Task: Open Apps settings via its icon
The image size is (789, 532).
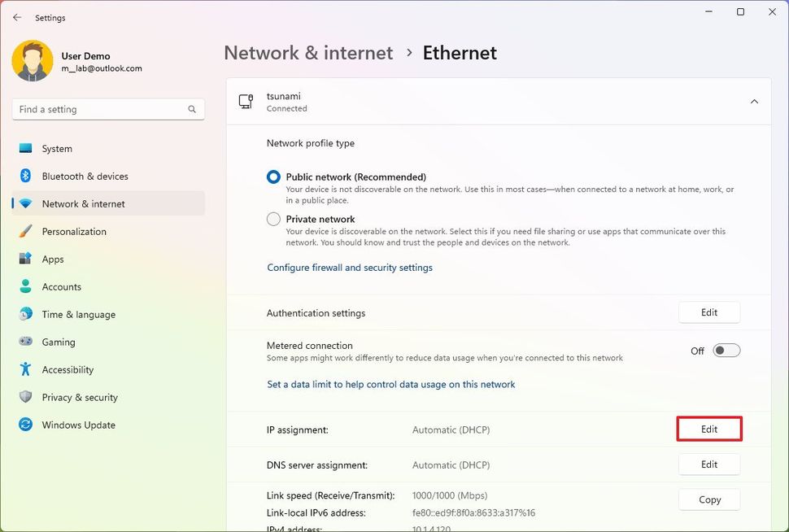Action: pyautogui.click(x=25, y=259)
